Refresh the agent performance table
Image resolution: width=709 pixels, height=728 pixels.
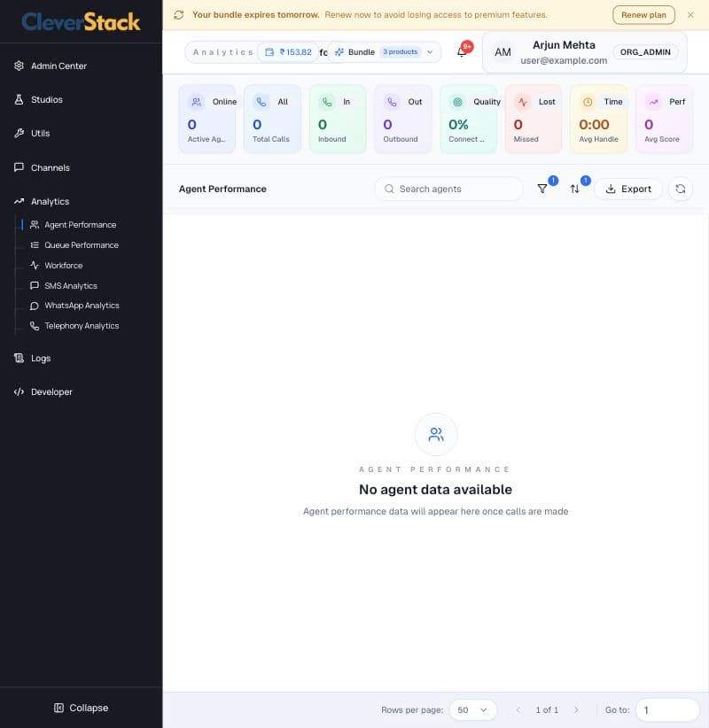[x=680, y=189]
